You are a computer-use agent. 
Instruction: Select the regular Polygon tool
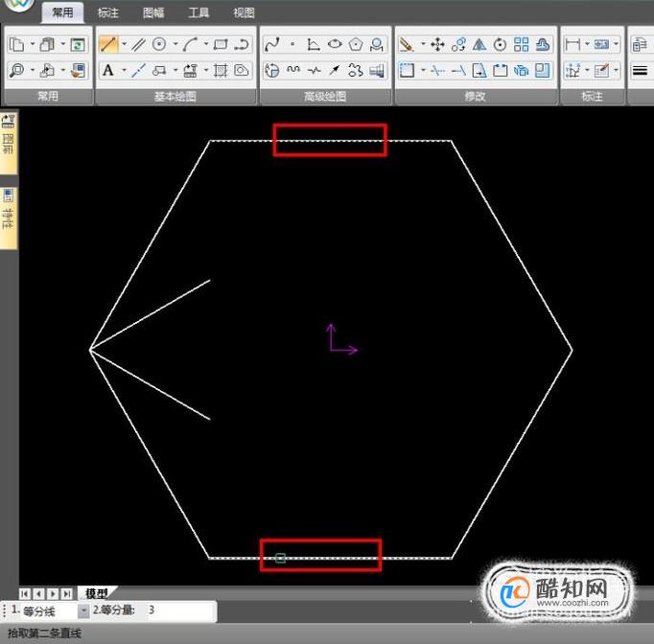(x=356, y=44)
